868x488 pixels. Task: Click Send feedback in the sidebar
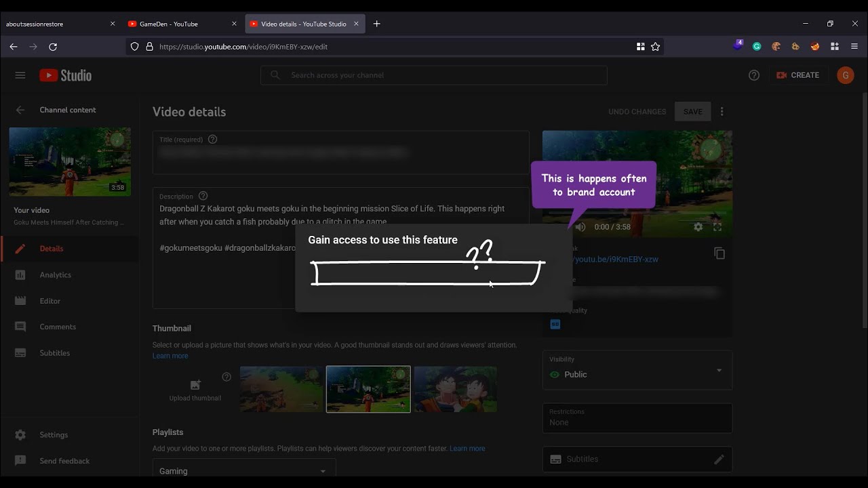pos(69,461)
